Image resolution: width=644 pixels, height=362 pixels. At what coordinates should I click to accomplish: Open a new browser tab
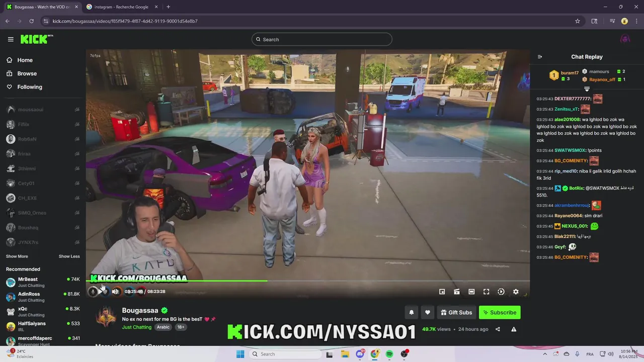[168, 7]
